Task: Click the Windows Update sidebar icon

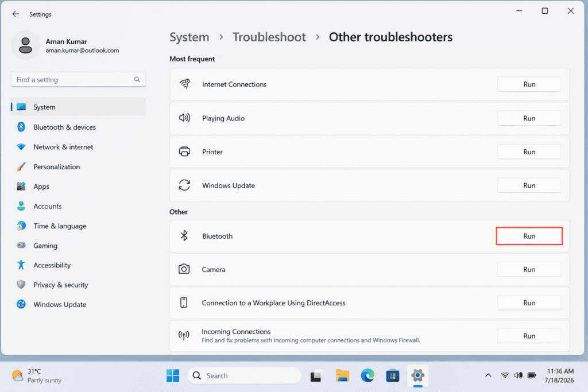Action: [21, 304]
